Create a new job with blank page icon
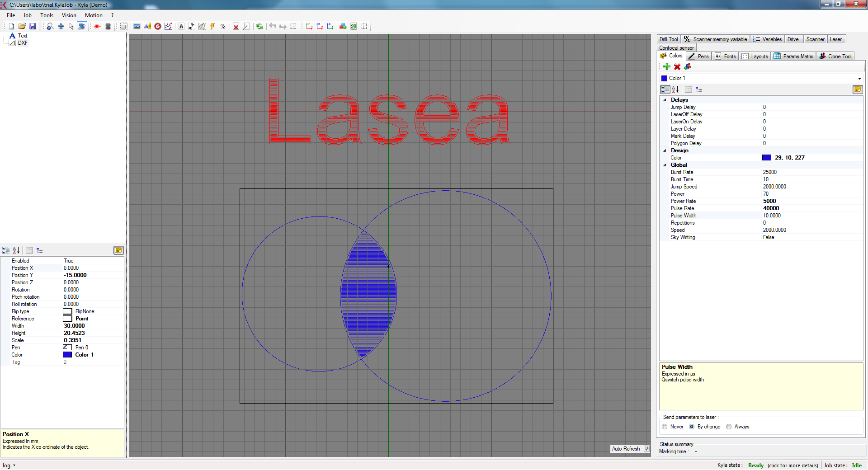Screen dimensions: 868x470 coord(11,26)
